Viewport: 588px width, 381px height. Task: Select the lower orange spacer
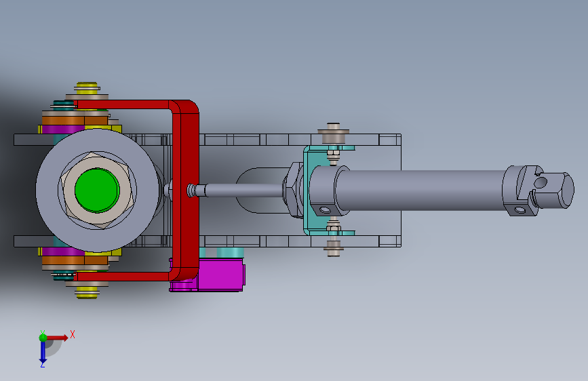coord(75,260)
